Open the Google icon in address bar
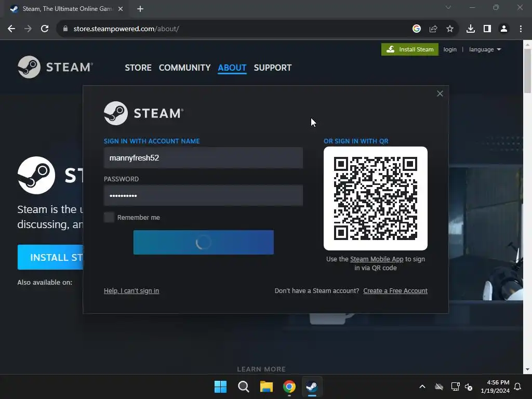The height and width of the screenshot is (399, 532). click(417, 29)
